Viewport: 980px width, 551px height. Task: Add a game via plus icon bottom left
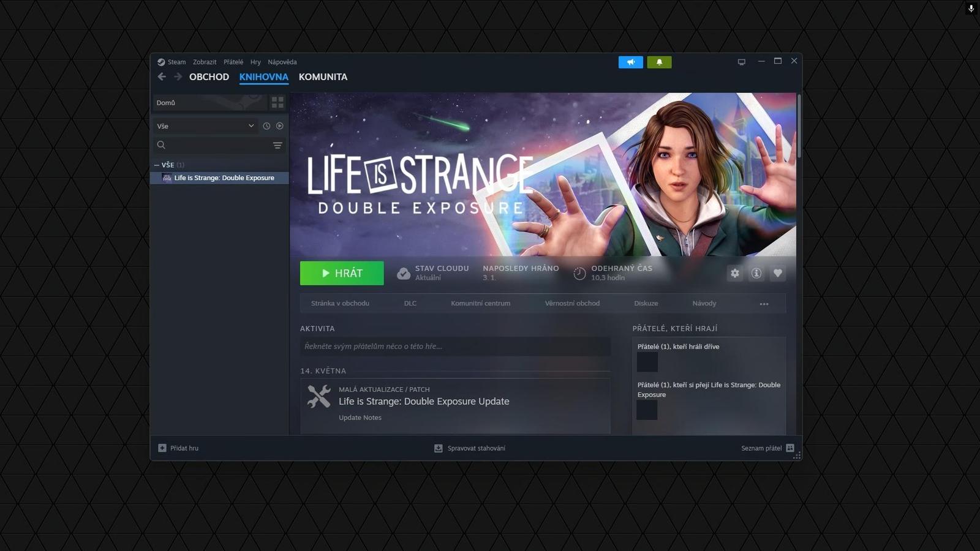tap(161, 448)
